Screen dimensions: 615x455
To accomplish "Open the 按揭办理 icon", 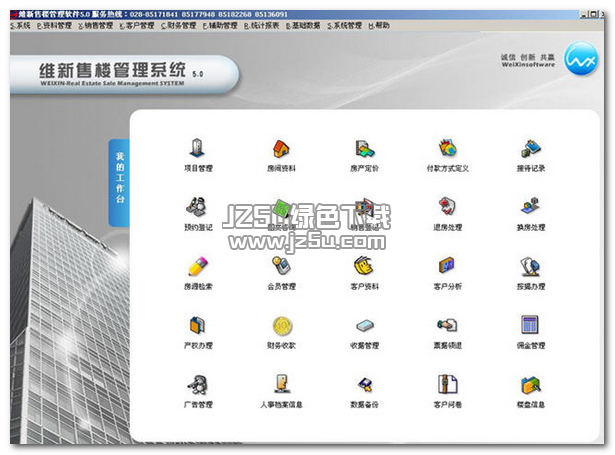I will tap(531, 266).
